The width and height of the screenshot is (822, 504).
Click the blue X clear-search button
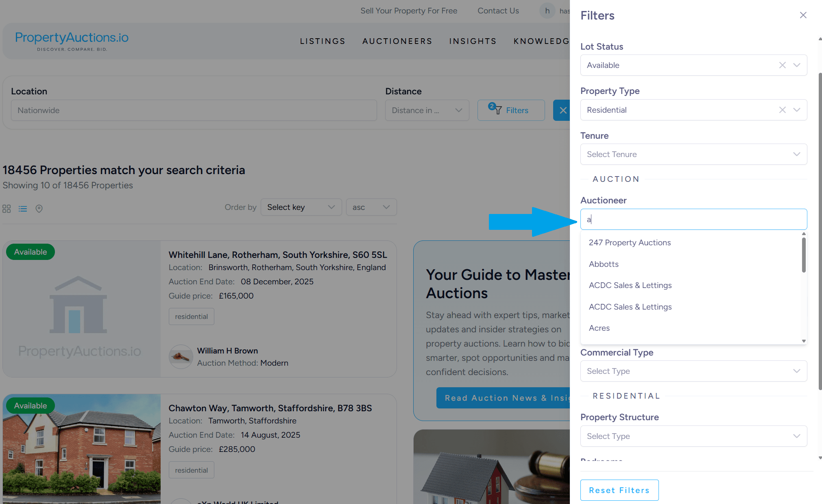tap(563, 110)
